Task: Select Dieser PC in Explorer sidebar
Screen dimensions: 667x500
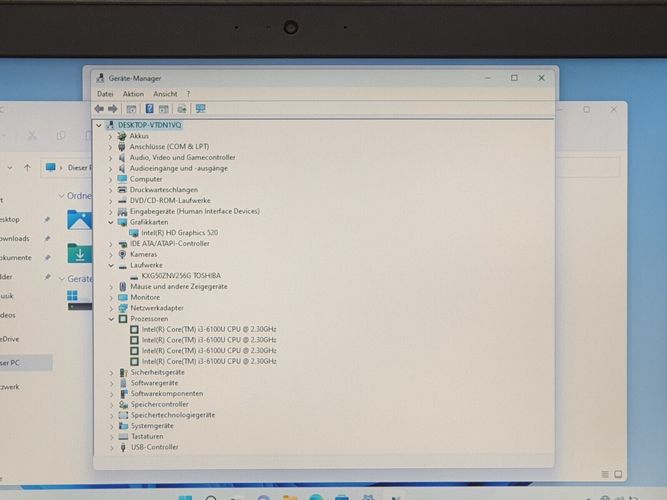Action: pyautogui.click(x=26, y=363)
